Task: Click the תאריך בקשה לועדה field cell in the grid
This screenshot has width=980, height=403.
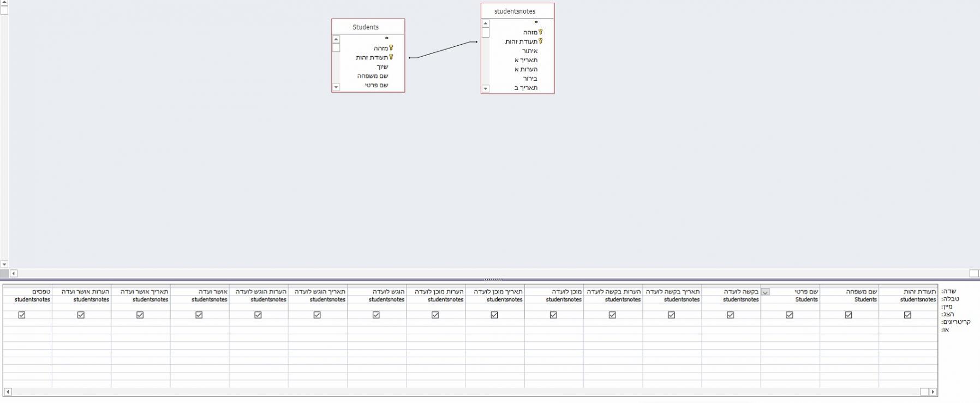Action: pyautogui.click(x=672, y=292)
